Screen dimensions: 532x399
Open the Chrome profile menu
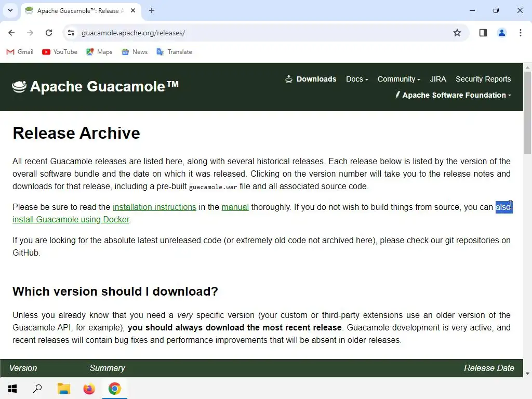coord(501,33)
